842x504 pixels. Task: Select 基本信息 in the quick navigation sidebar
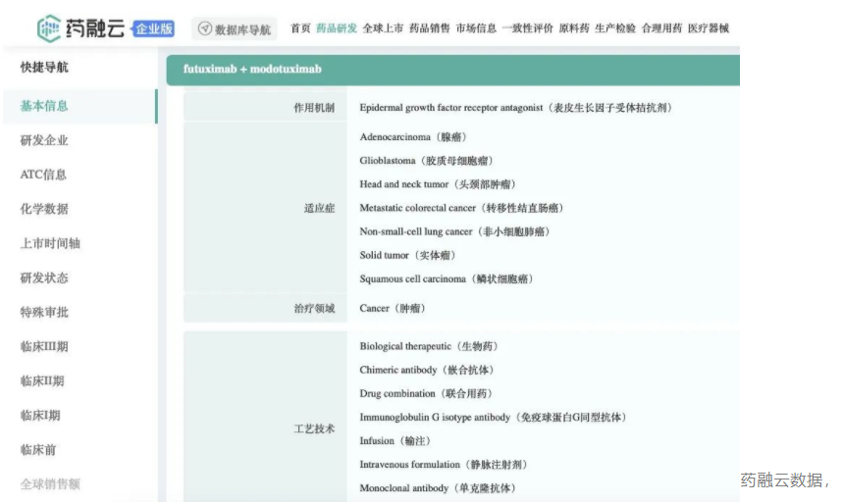point(45,106)
